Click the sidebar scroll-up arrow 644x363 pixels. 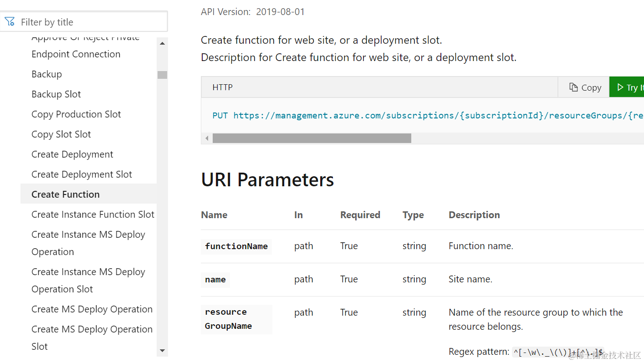162,43
